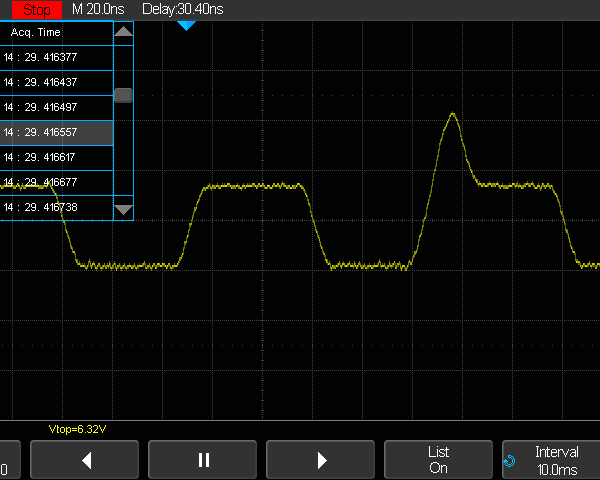Click the blue rotary knob icon beside Interval
Image resolution: width=600 pixels, height=480 pixels.
point(509,461)
